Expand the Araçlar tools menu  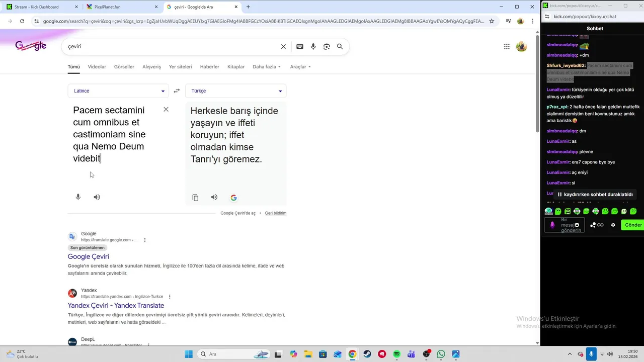tap(300, 67)
